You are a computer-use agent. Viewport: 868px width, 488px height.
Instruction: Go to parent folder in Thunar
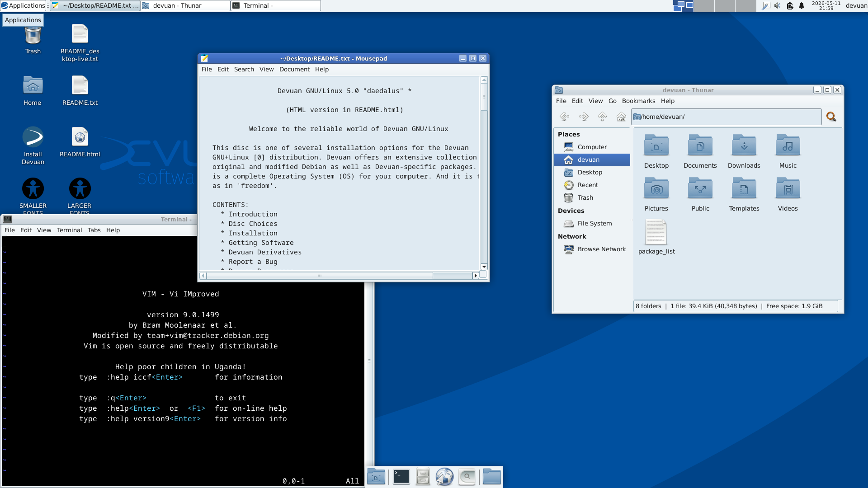pyautogui.click(x=603, y=117)
